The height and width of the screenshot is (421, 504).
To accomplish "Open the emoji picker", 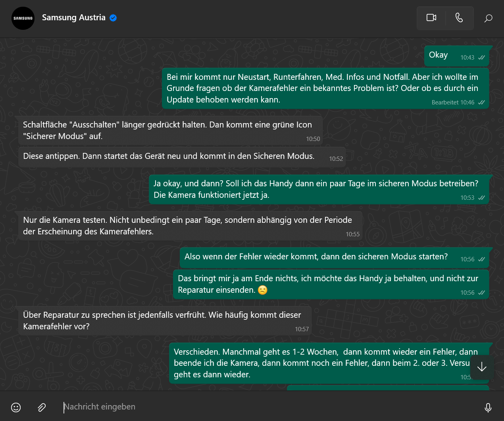I will click(x=16, y=407).
